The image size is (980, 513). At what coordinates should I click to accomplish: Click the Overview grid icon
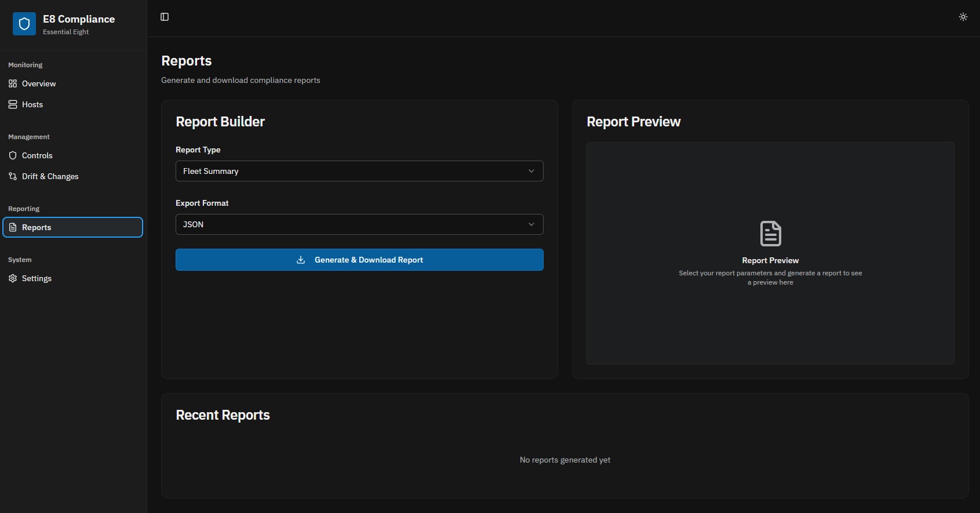(13, 83)
